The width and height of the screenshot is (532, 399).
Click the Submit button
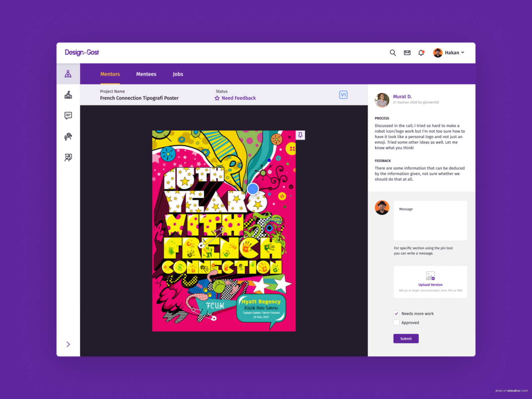406,338
